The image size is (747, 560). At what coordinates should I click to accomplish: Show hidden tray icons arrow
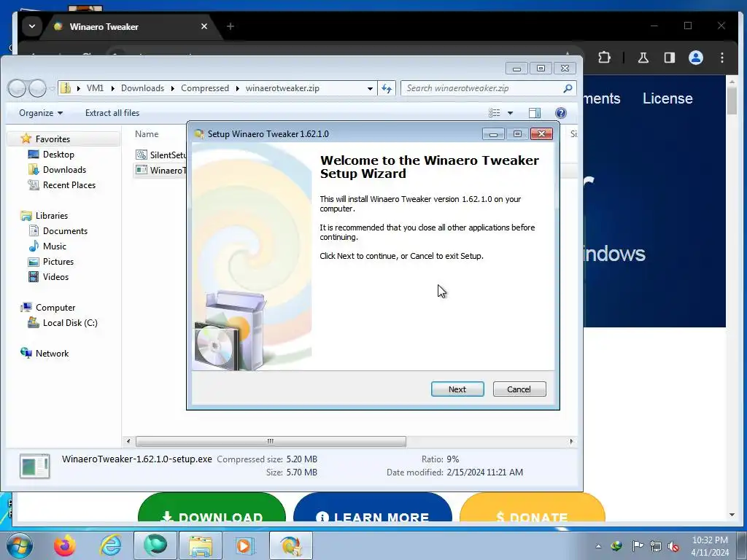click(x=598, y=546)
